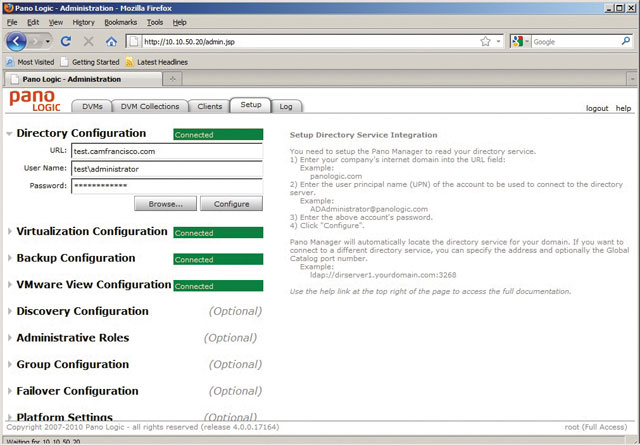The image size is (640, 446).
Task: Switch to the Log tab
Action: [x=286, y=106]
